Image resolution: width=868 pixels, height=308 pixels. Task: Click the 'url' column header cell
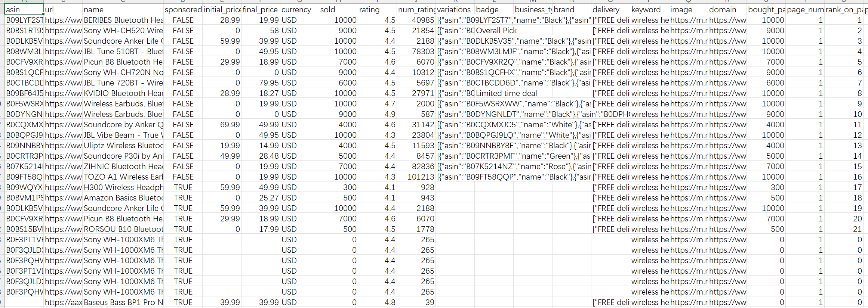click(x=63, y=9)
